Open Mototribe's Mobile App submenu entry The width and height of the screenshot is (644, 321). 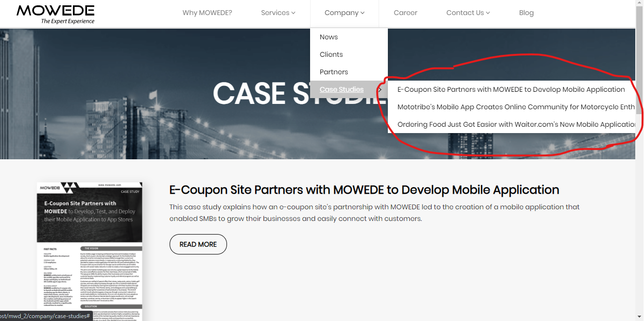[511, 107]
